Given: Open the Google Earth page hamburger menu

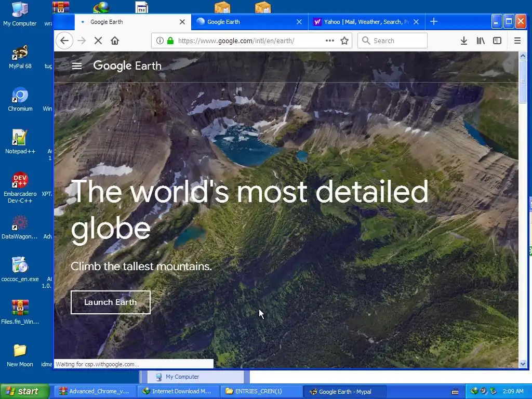Looking at the screenshot, I should point(77,66).
